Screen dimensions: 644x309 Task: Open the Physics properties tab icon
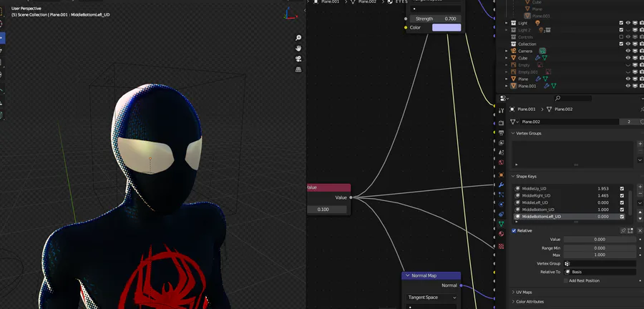501,205
